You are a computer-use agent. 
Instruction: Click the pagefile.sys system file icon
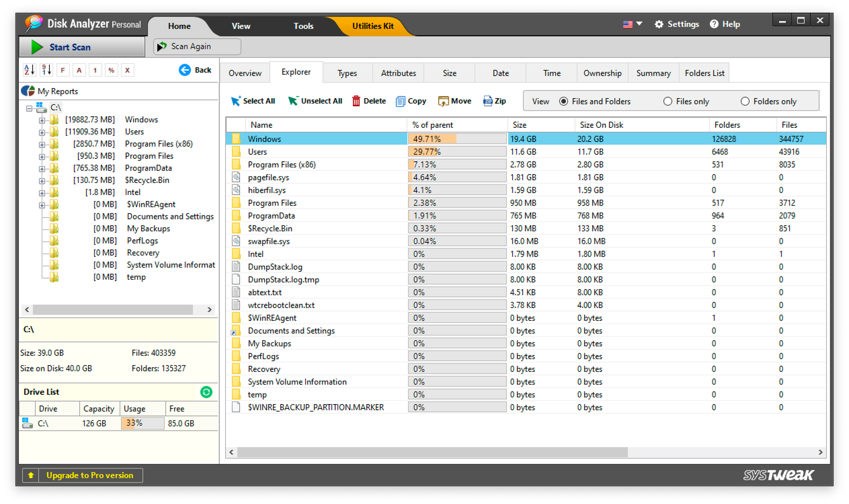pos(236,177)
